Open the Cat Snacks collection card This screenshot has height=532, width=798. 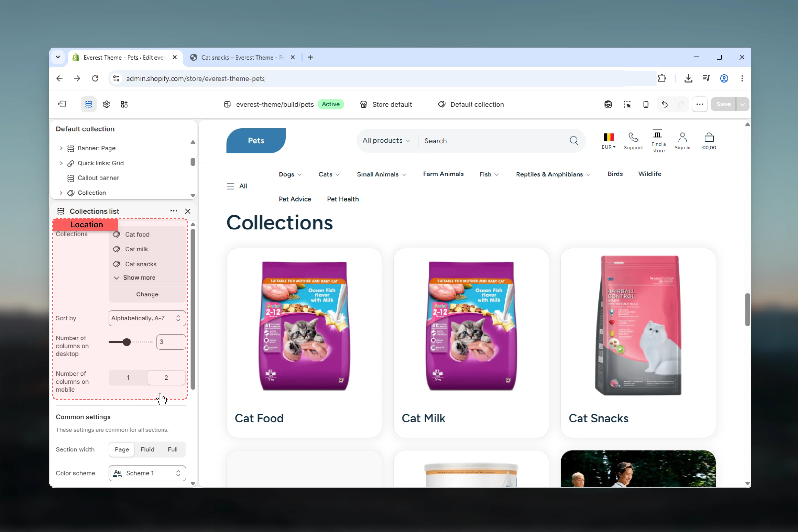coord(638,343)
